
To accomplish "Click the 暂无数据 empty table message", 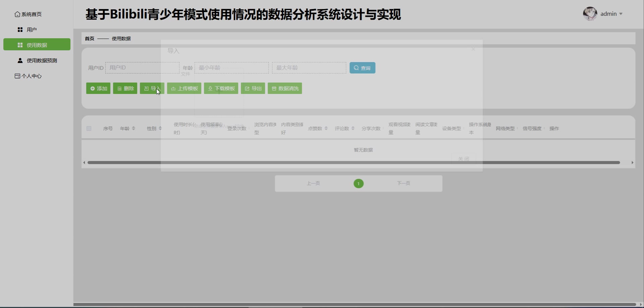I will coord(363,150).
